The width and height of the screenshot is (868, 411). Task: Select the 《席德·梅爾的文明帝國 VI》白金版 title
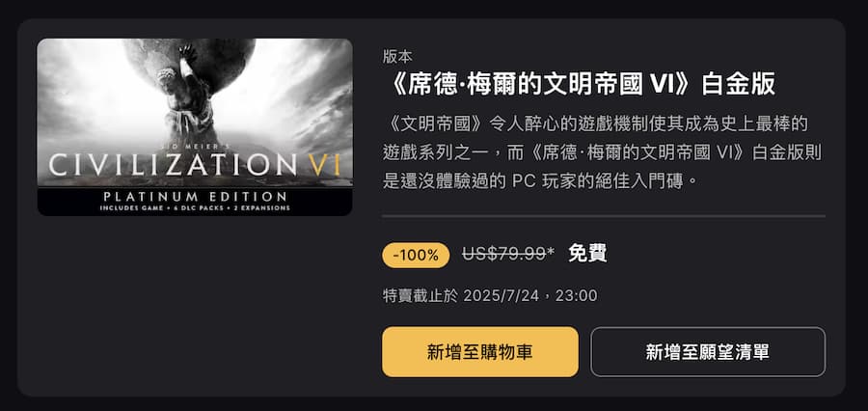(x=579, y=83)
